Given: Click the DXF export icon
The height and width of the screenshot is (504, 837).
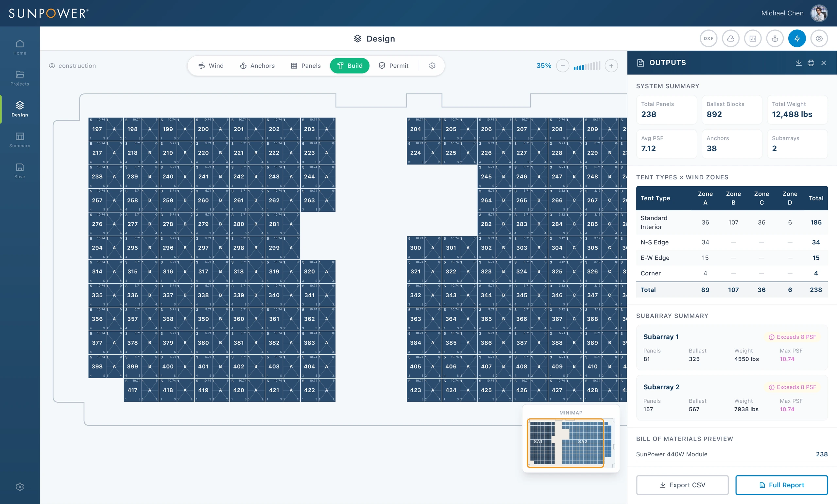Looking at the screenshot, I should click(708, 39).
